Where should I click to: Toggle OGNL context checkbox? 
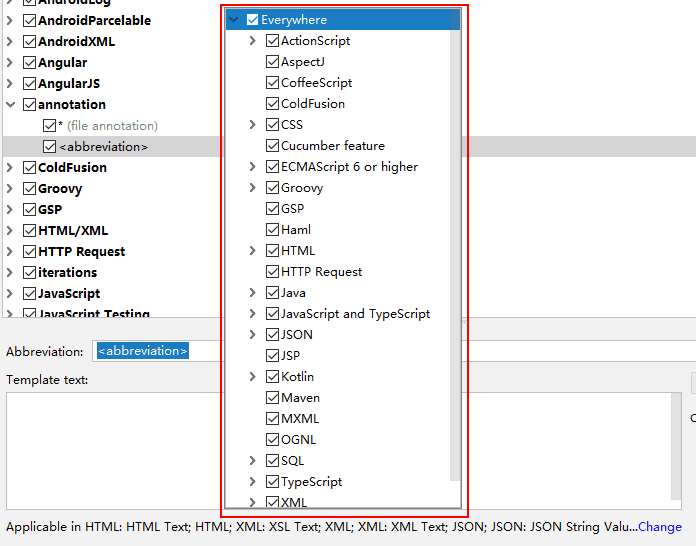pyautogui.click(x=272, y=439)
